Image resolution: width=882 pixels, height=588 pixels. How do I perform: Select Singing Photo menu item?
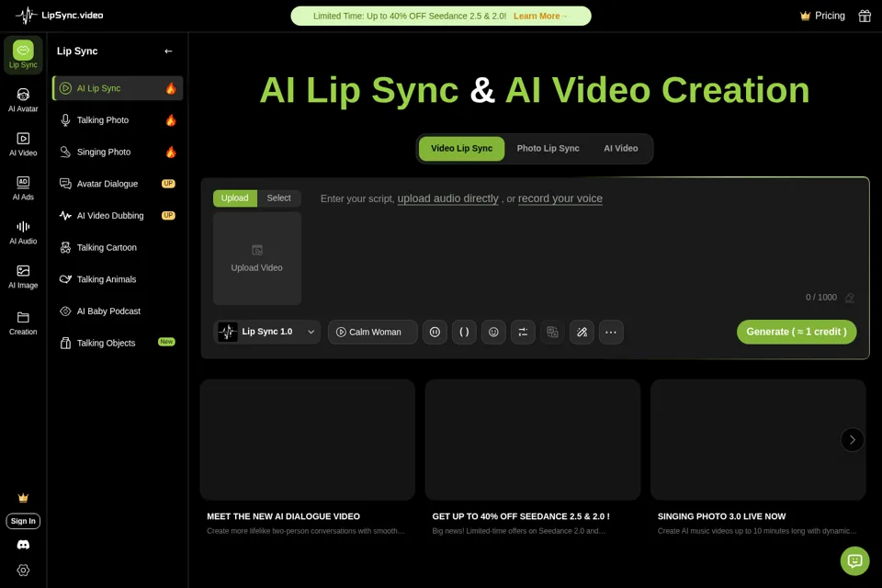(118, 152)
